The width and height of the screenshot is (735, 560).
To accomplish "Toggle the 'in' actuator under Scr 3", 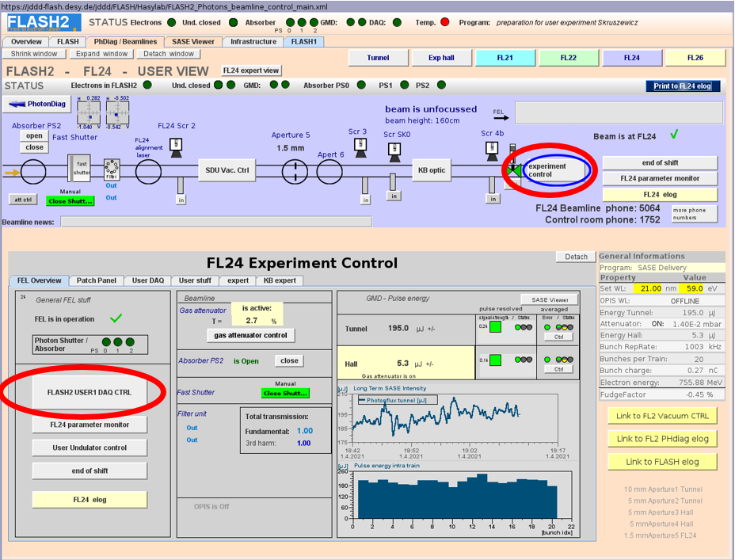I will [365, 200].
